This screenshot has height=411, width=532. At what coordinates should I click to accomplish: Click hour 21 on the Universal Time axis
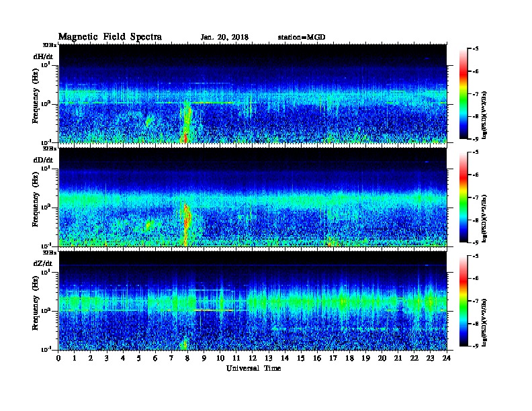pos(398,359)
